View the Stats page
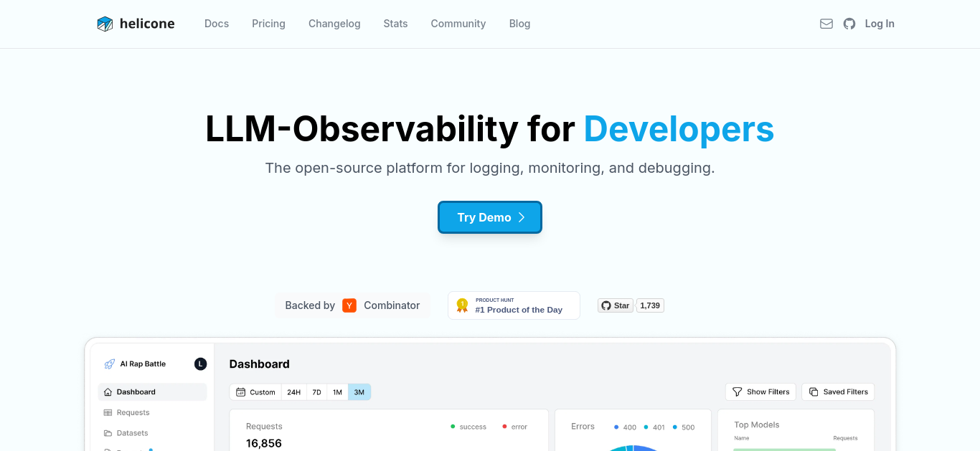Screen dimensions: 980x451 [x=395, y=24]
